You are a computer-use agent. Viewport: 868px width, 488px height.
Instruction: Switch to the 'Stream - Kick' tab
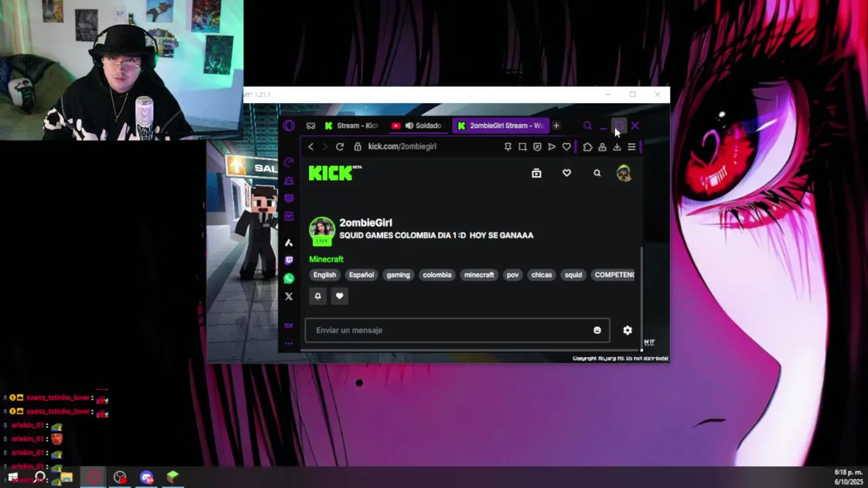[351, 125]
